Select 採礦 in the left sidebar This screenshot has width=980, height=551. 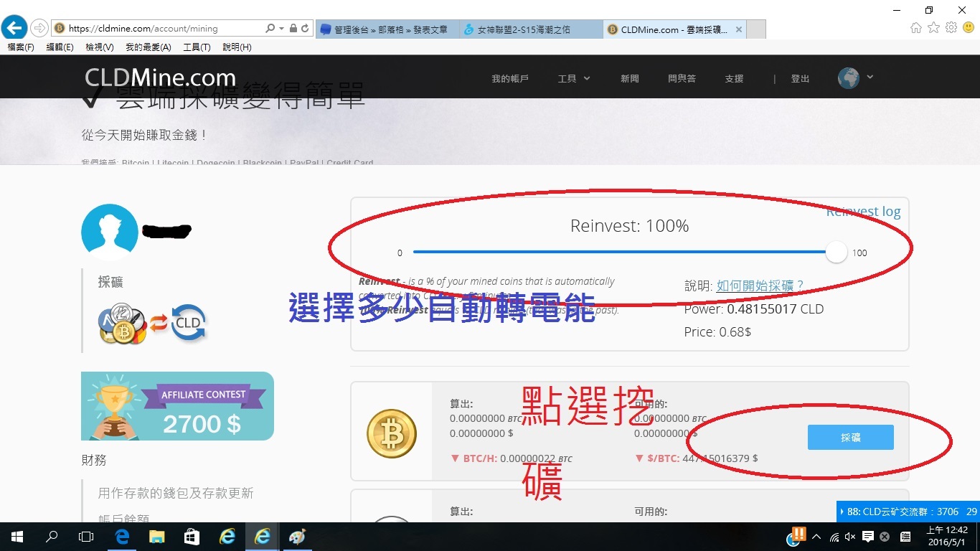110,283
